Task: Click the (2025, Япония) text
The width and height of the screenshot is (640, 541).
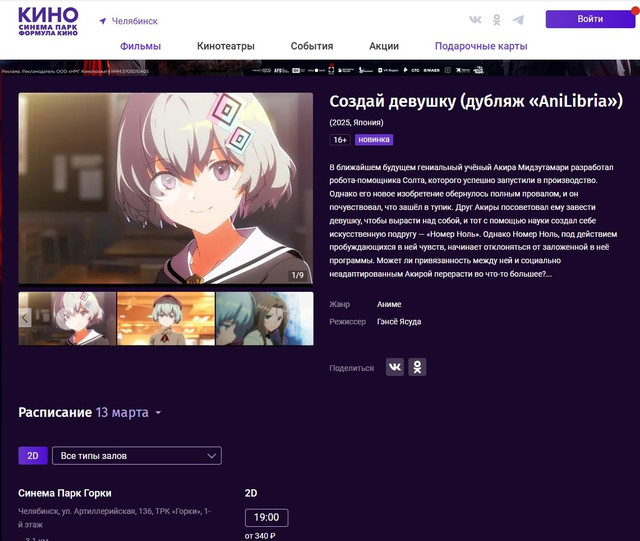Action: click(356, 122)
